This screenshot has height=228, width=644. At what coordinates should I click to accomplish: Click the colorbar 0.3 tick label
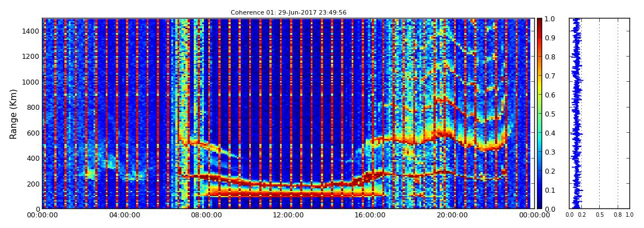tap(549, 152)
